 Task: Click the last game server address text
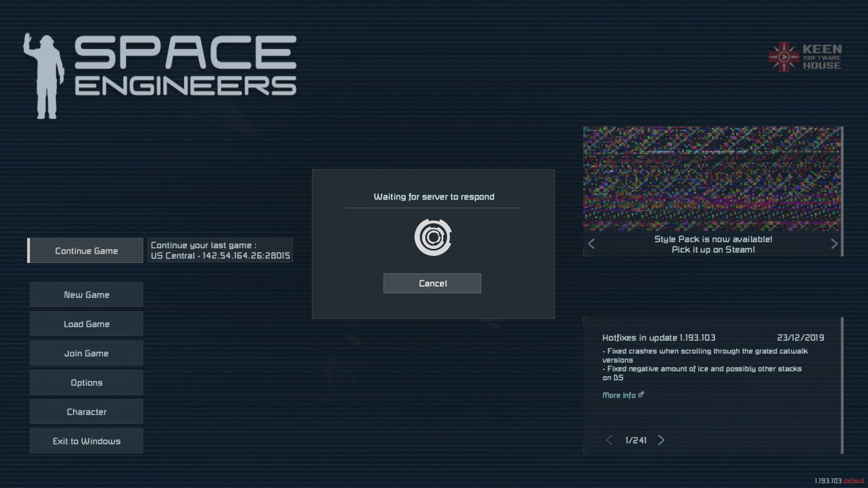pos(220,255)
